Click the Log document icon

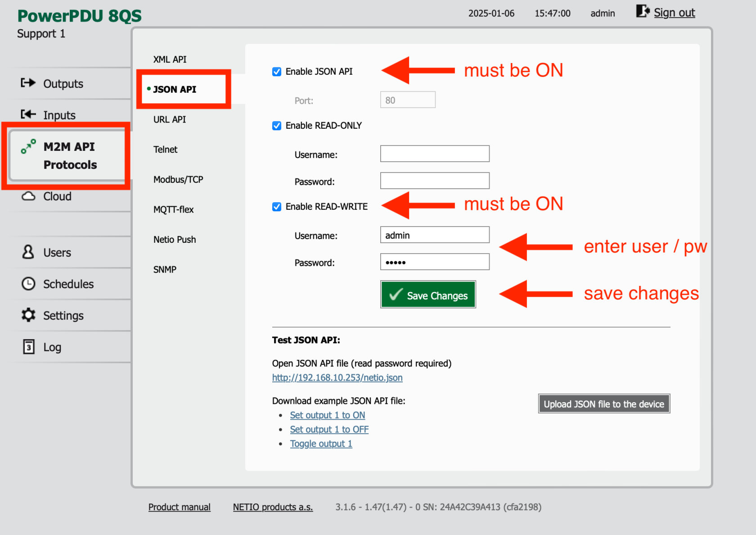(x=28, y=346)
